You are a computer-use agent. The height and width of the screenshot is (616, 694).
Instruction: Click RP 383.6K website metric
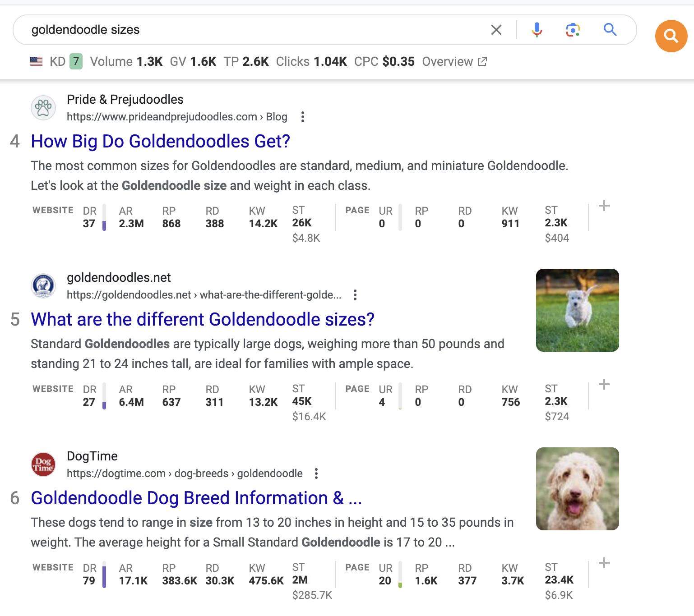coord(180,575)
